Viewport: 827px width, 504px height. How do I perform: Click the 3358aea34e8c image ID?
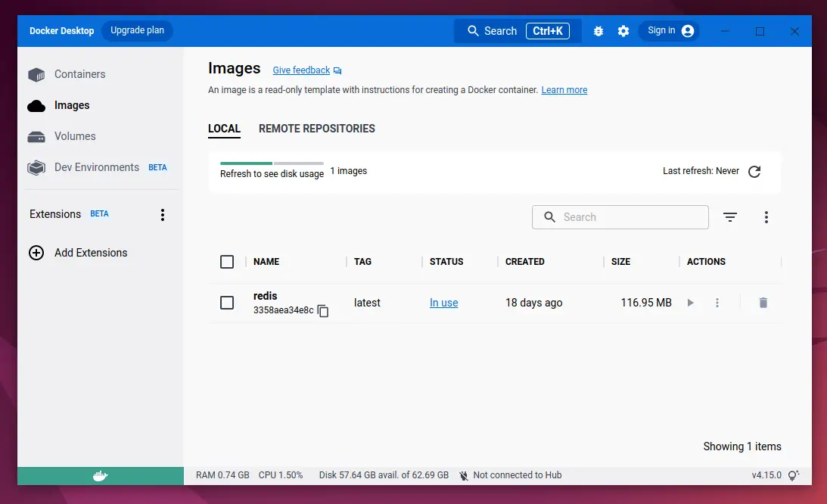tap(283, 310)
